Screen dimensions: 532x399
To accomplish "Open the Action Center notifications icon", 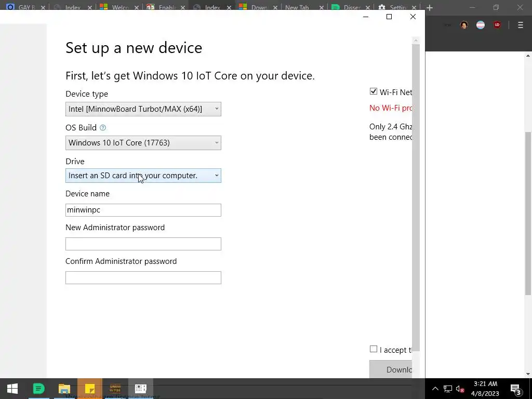I will coord(516,389).
